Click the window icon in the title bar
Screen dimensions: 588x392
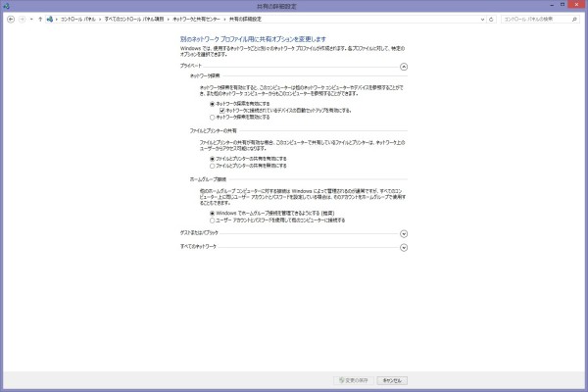pyautogui.click(x=6, y=5)
